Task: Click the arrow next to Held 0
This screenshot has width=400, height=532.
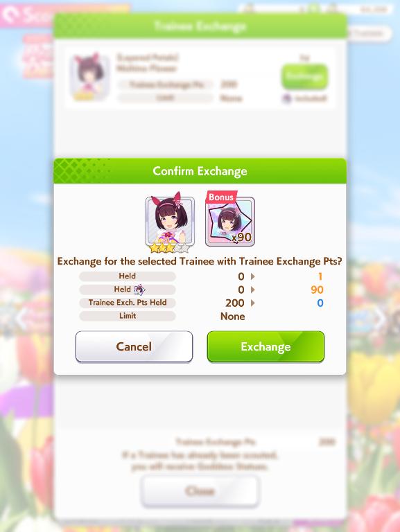Action: [252, 276]
